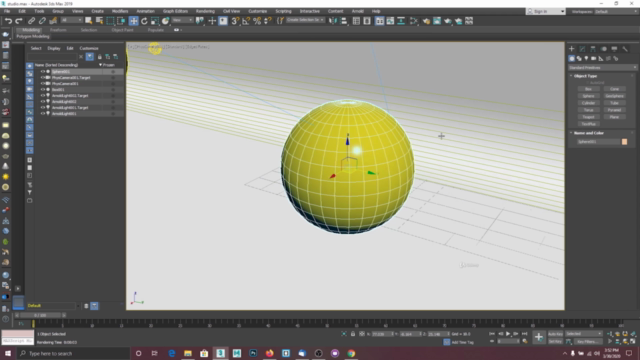This screenshot has width=640, height=360.
Task: Select the Move tool
Action: pyautogui.click(x=133, y=20)
